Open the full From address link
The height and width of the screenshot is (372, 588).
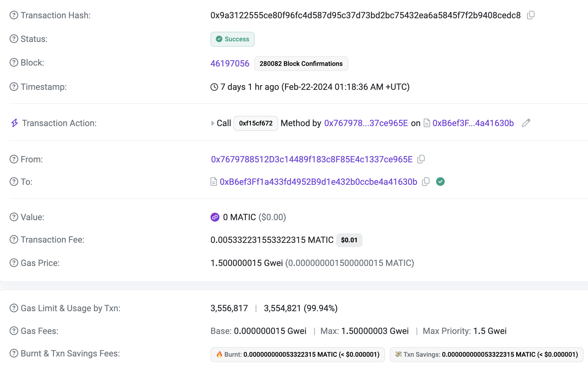point(312,159)
